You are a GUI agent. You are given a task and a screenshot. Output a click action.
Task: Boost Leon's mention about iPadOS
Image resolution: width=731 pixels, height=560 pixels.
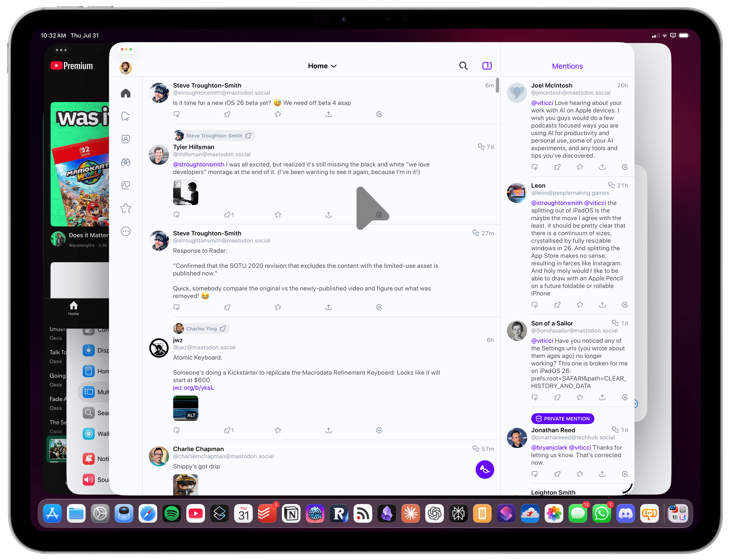557,305
